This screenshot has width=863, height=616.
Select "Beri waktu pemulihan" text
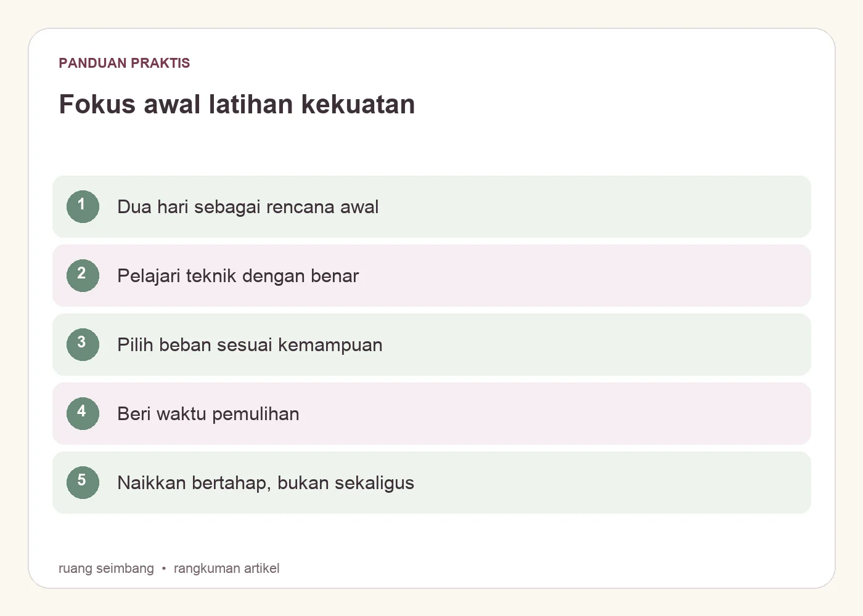(x=208, y=414)
